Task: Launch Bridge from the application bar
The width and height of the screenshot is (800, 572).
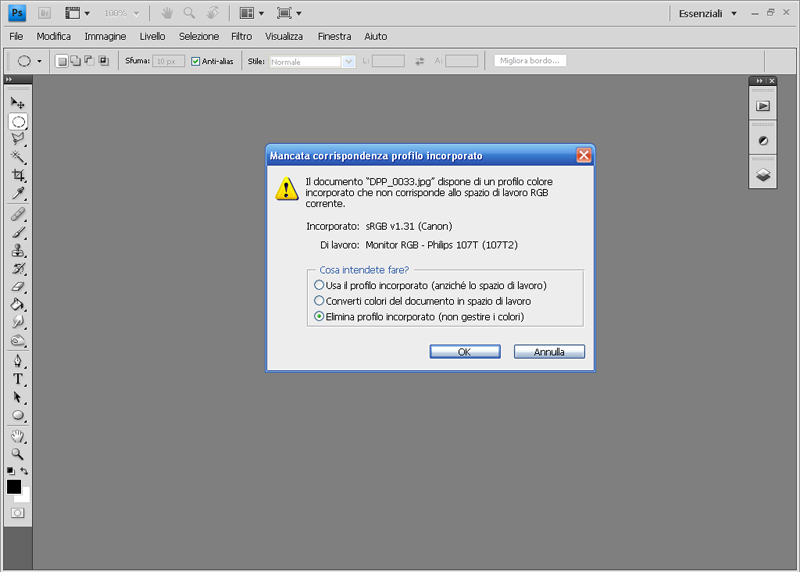Action: (x=44, y=13)
